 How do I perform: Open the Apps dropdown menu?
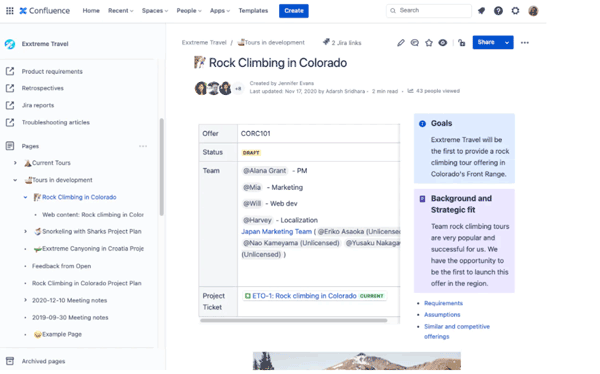[x=220, y=11]
